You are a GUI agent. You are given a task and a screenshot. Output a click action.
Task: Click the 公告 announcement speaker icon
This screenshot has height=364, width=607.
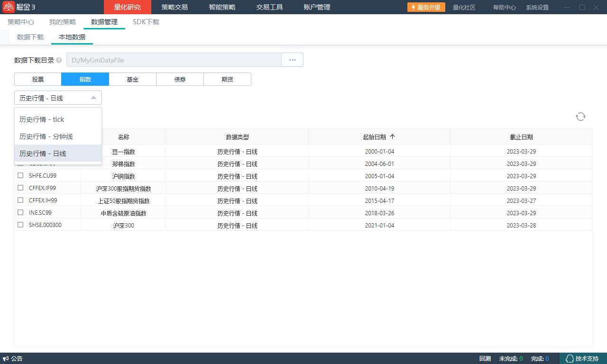click(6, 359)
